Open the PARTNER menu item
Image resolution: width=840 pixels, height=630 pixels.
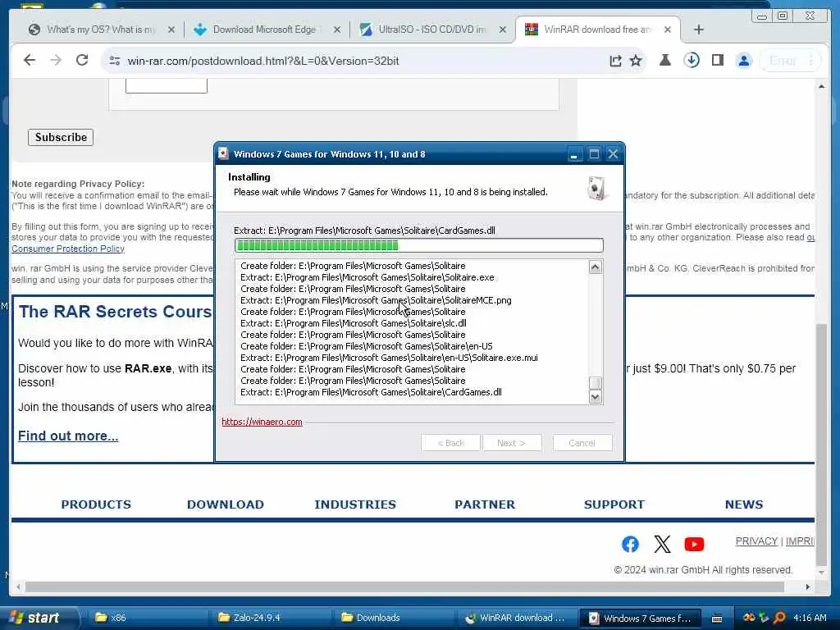tap(485, 504)
